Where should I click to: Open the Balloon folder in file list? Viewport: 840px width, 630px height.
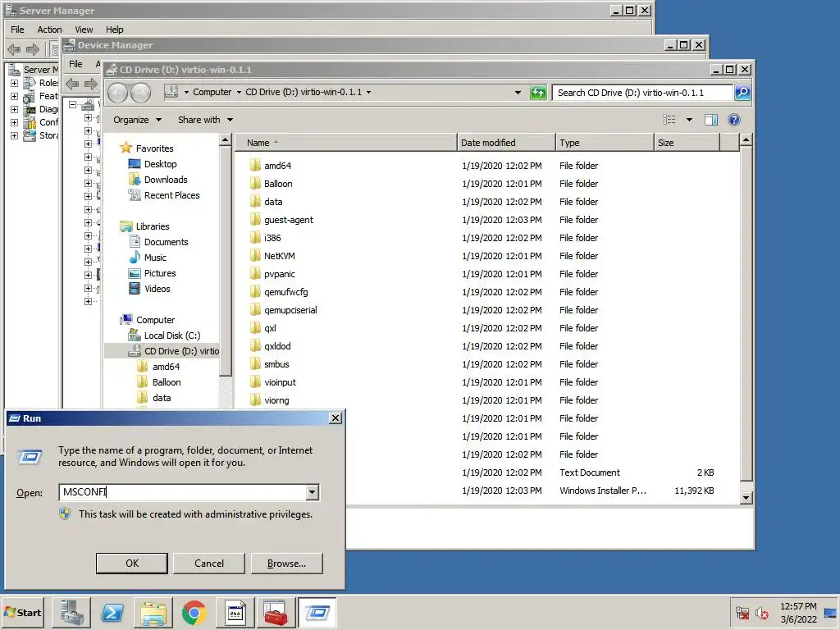(x=278, y=184)
